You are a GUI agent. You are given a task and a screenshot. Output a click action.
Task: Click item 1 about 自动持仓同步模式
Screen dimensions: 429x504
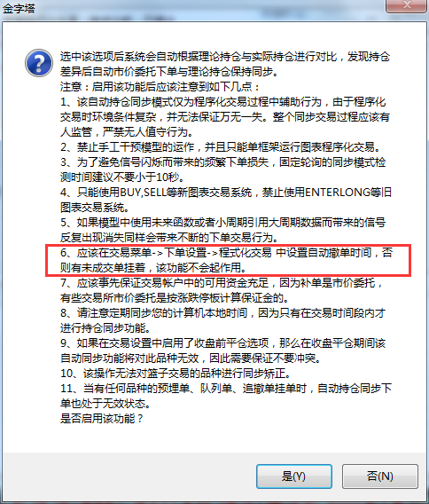[x=225, y=116]
